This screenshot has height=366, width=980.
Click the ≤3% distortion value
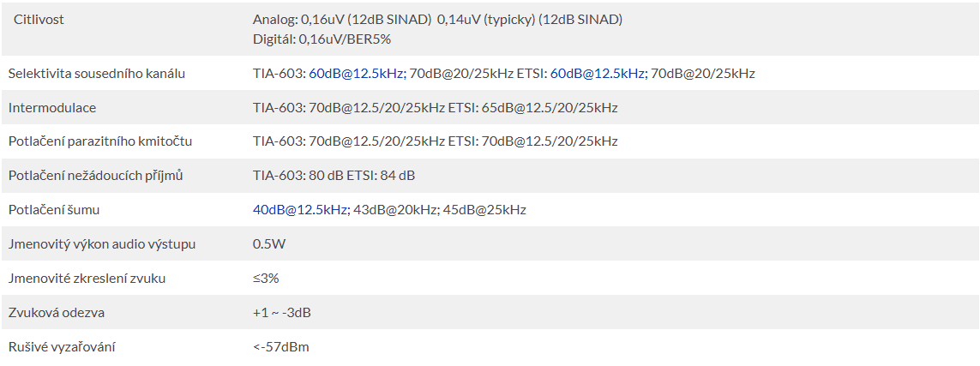click(266, 279)
